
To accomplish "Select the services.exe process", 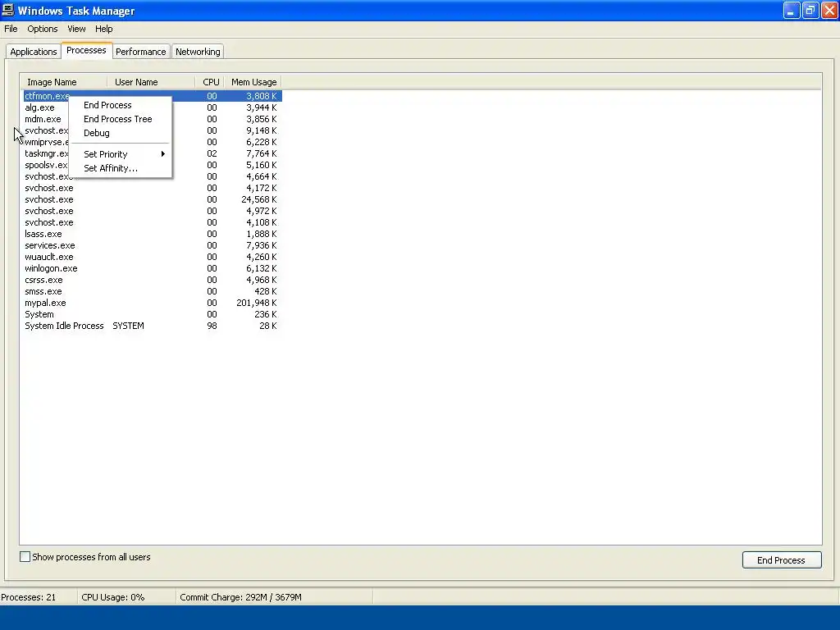I will tap(152, 245).
